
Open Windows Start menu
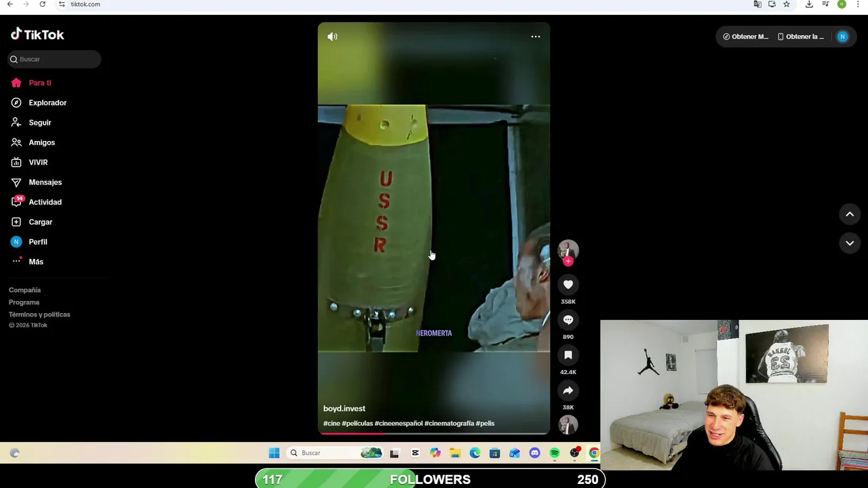click(x=274, y=453)
